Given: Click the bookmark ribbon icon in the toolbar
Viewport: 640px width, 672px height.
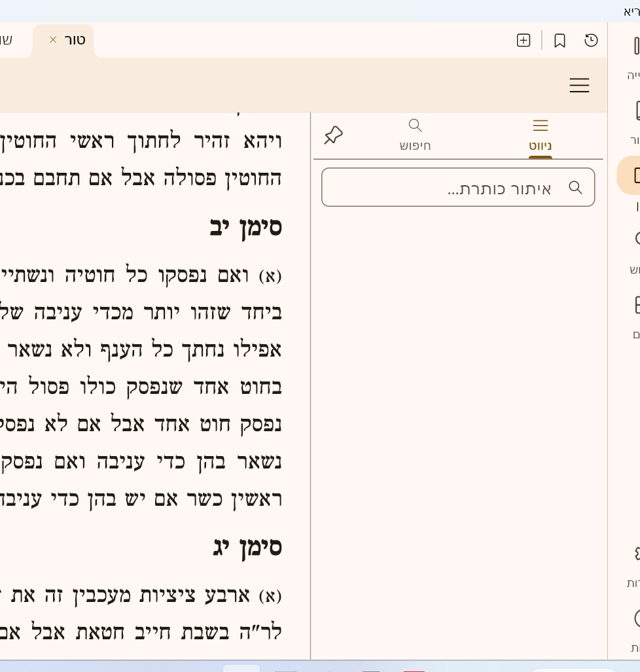Looking at the screenshot, I should [x=559, y=40].
